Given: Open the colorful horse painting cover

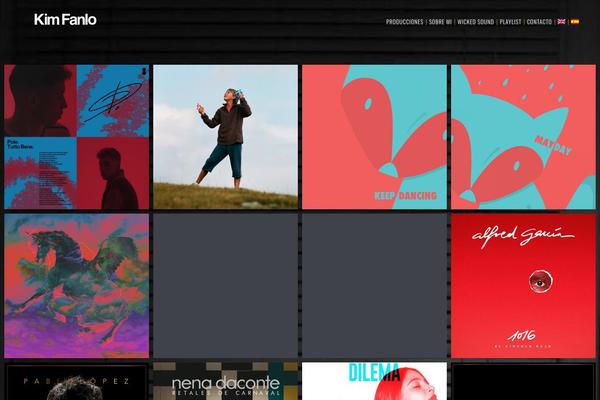Looking at the screenshot, I should (x=77, y=286).
